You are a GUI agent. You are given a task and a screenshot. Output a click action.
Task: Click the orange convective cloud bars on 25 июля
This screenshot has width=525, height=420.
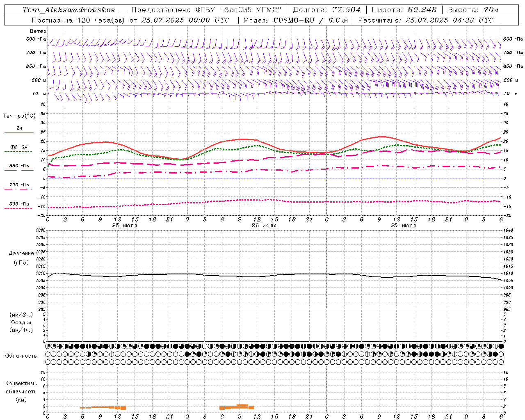click(x=103, y=407)
